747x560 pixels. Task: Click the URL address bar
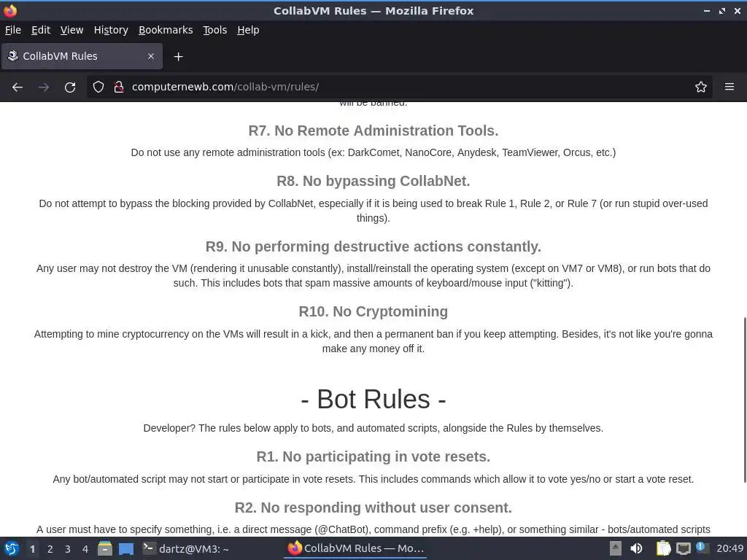pyautogui.click(x=400, y=87)
